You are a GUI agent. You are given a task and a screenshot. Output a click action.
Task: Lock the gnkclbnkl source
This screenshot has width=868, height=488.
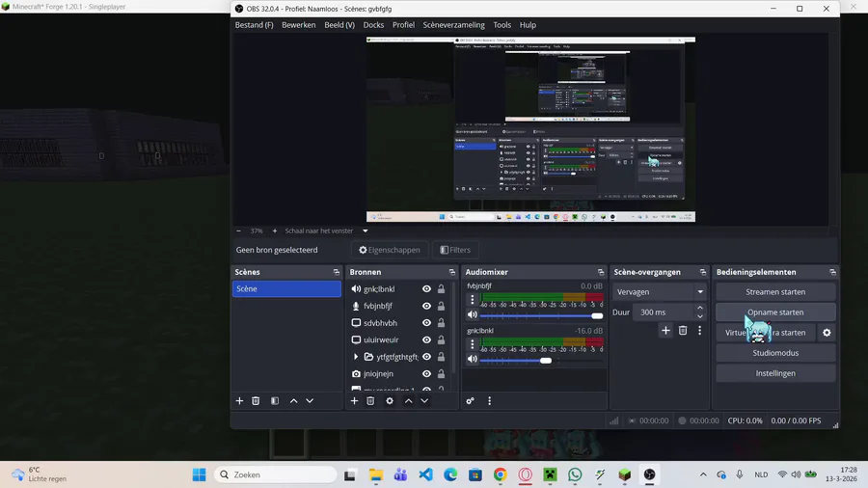[441, 288]
